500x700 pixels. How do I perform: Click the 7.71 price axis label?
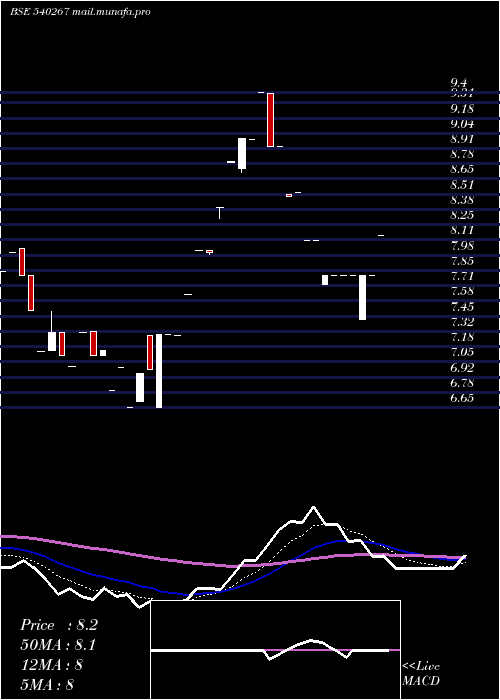[462, 276]
